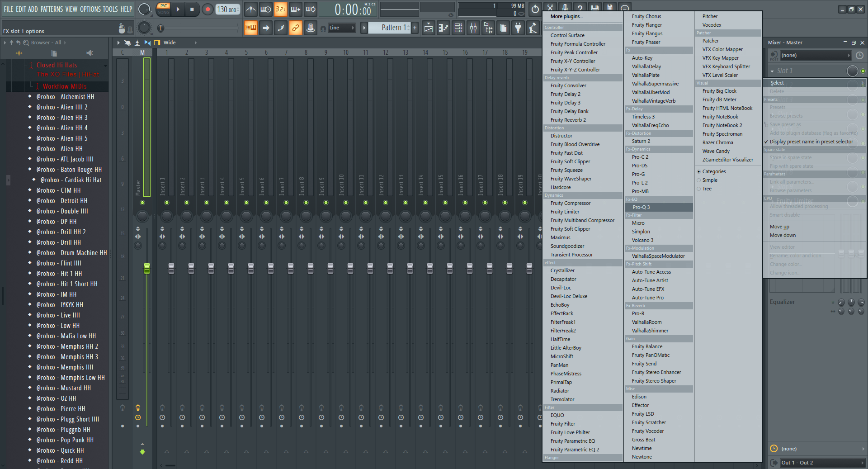
Task: Mute the Master mixer track green light
Action: [x=142, y=202]
